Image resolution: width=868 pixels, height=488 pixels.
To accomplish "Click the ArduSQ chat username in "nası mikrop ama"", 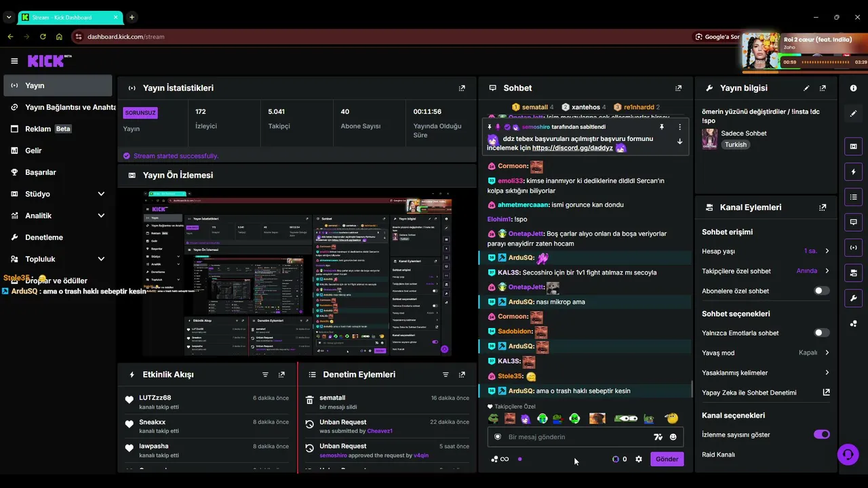I will 521,302.
